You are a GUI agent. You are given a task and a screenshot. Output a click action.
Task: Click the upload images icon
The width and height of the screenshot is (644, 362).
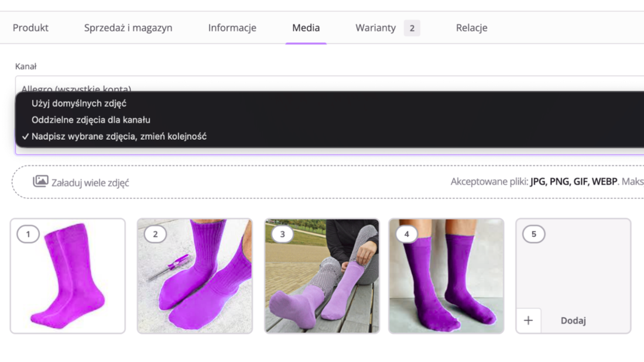tap(40, 181)
